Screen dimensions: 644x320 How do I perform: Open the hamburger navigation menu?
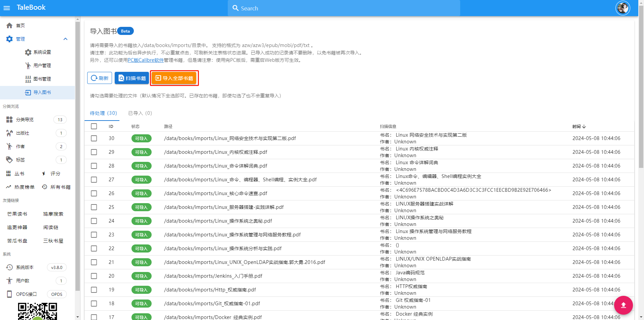(x=7, y=8)
